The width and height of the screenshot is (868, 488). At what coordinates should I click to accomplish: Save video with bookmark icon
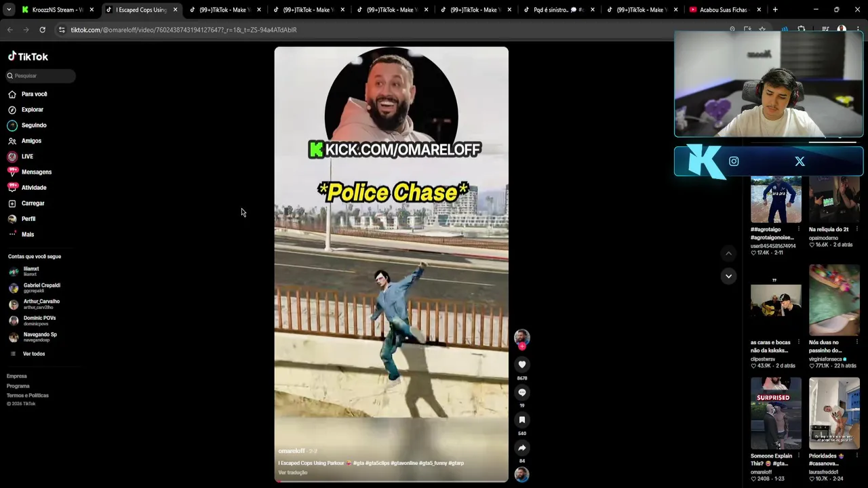point(521,420)
